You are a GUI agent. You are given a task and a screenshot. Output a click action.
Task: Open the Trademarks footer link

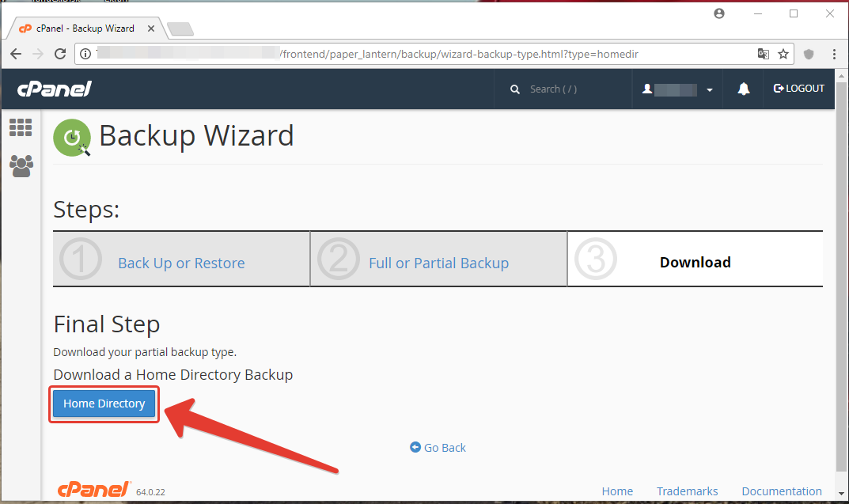pos(687,491)
